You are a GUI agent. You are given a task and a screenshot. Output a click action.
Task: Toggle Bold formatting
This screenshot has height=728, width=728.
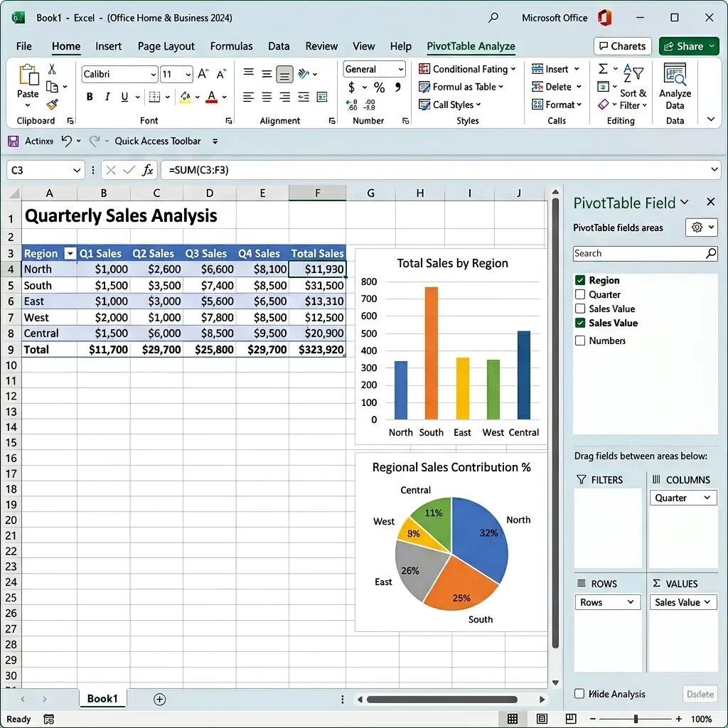90,97
